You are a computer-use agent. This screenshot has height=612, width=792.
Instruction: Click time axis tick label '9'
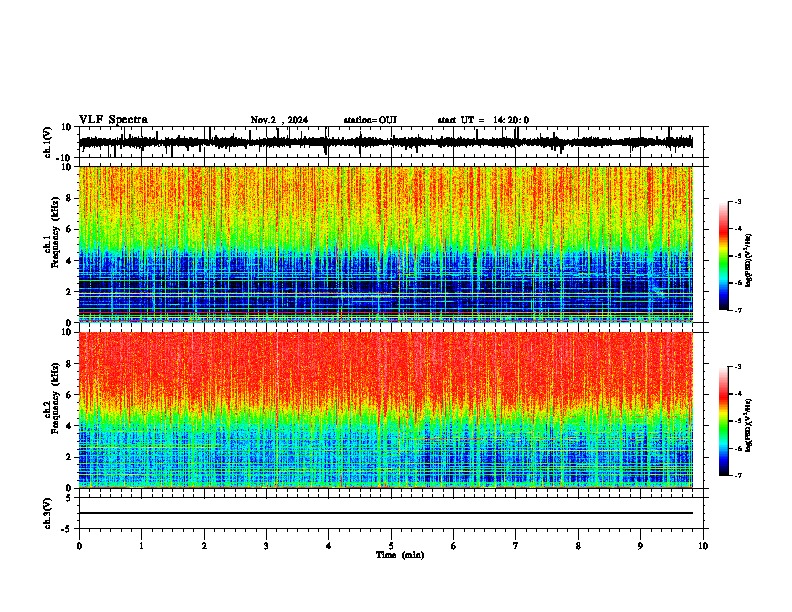(640, 546)
